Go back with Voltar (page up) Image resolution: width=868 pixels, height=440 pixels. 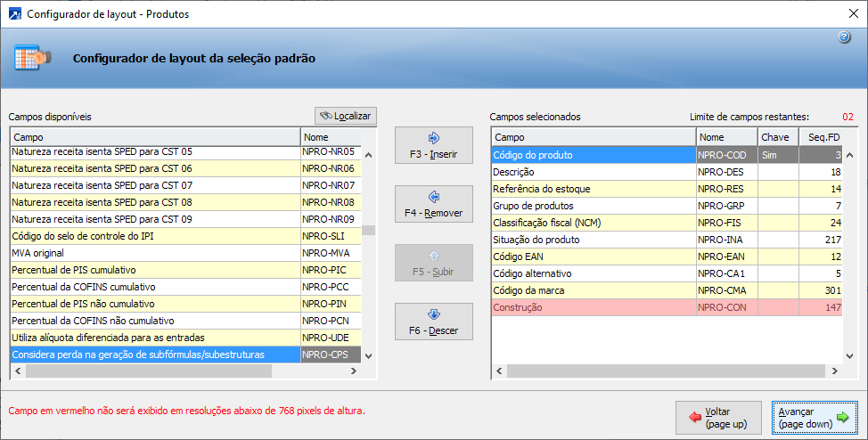(718, 418)
